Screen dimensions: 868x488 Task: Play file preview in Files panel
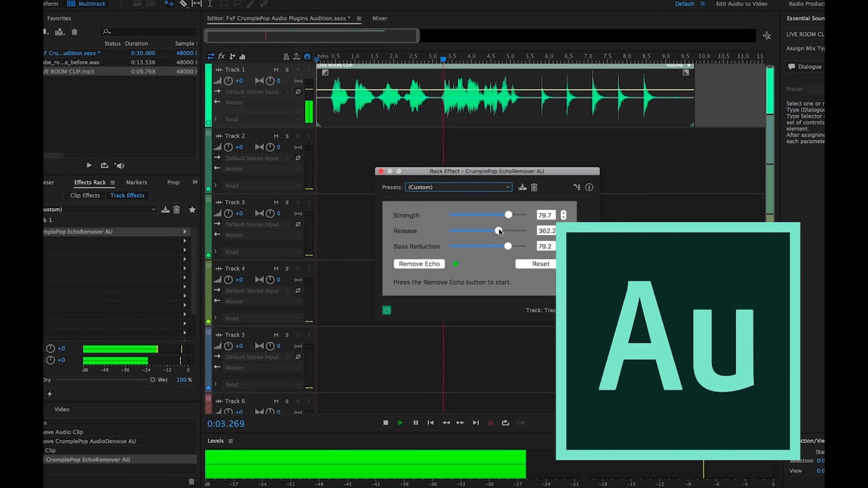(89, 165)
